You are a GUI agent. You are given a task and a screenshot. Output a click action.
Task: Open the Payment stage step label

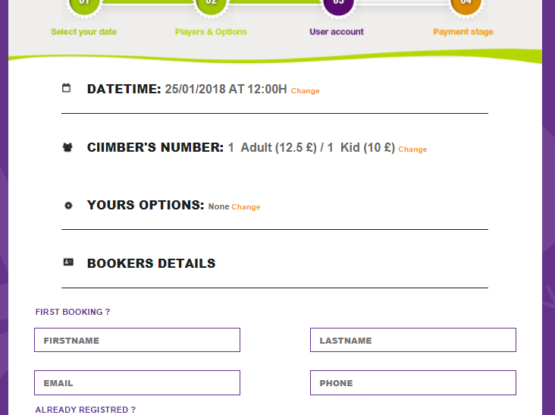tap(463, 32)
